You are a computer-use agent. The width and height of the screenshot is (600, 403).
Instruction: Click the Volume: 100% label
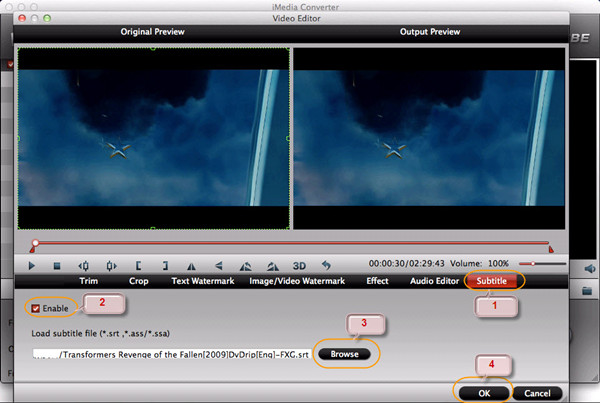(x=479, y=263)
